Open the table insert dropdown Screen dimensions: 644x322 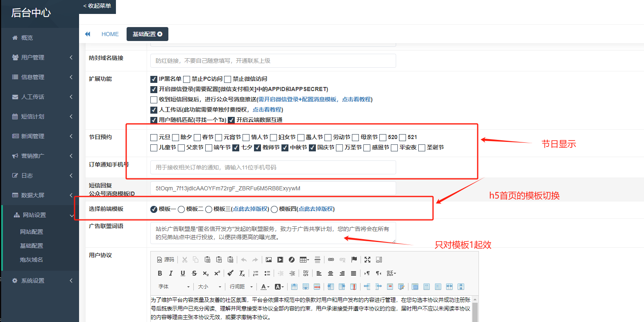pos(304,260)
